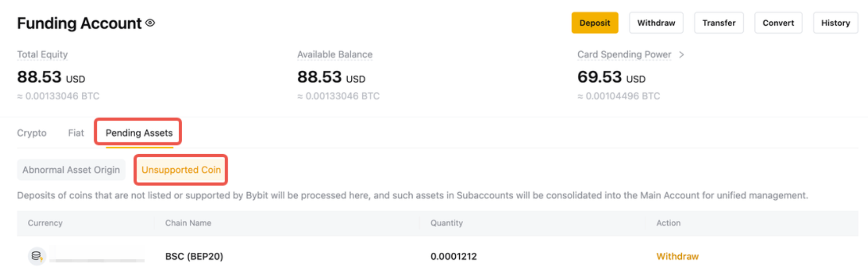The width and height of the screenshot is (868, 274).
Task: Expand Card Spending Power chevron
Action: pyautogui.click(x=681, y=55)
